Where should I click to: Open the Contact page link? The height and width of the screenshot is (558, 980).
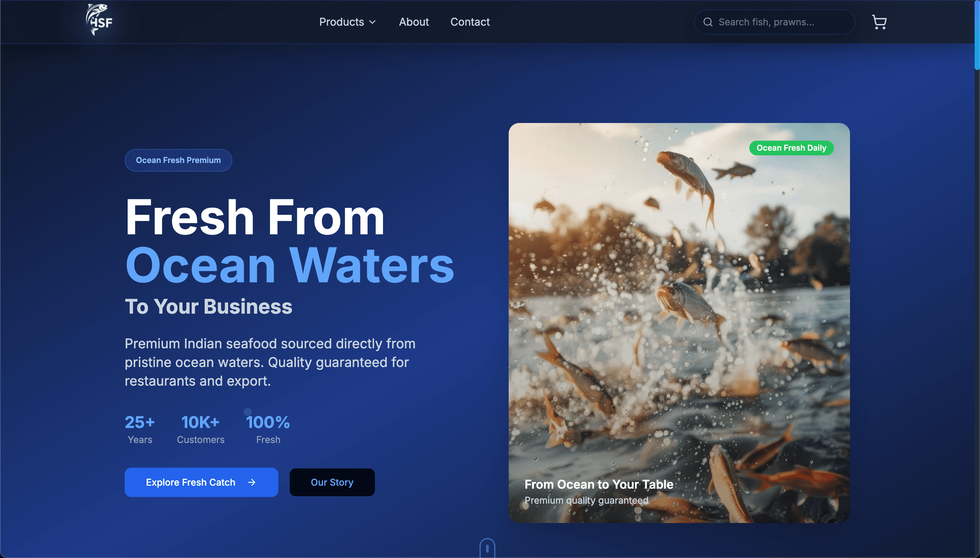click(x=470, y=22)
